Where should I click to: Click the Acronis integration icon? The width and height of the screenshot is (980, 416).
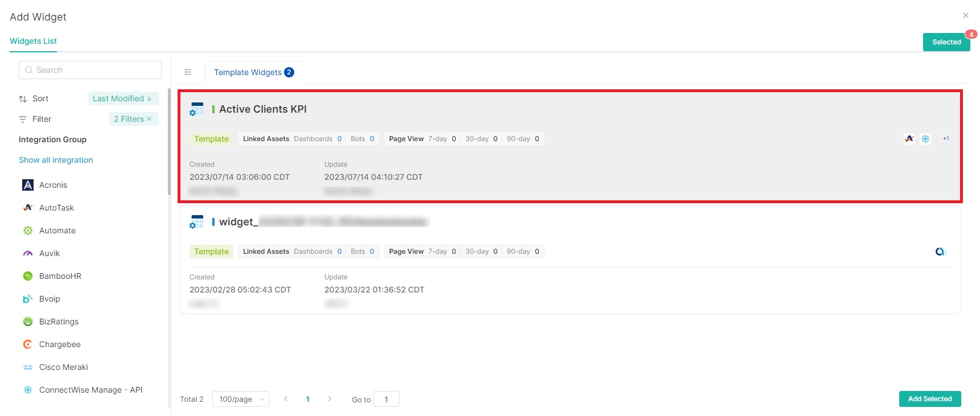pyautogui.click(x=28, y=185)
